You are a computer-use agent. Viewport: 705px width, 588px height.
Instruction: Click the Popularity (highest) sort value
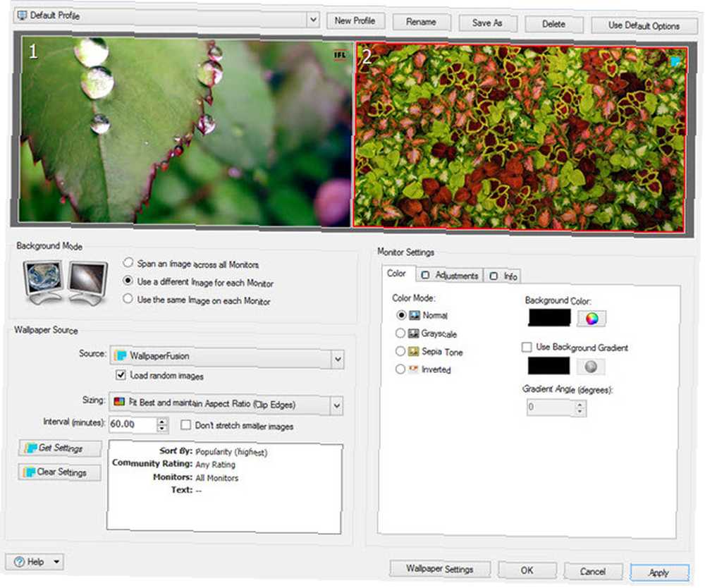(231, 452)
